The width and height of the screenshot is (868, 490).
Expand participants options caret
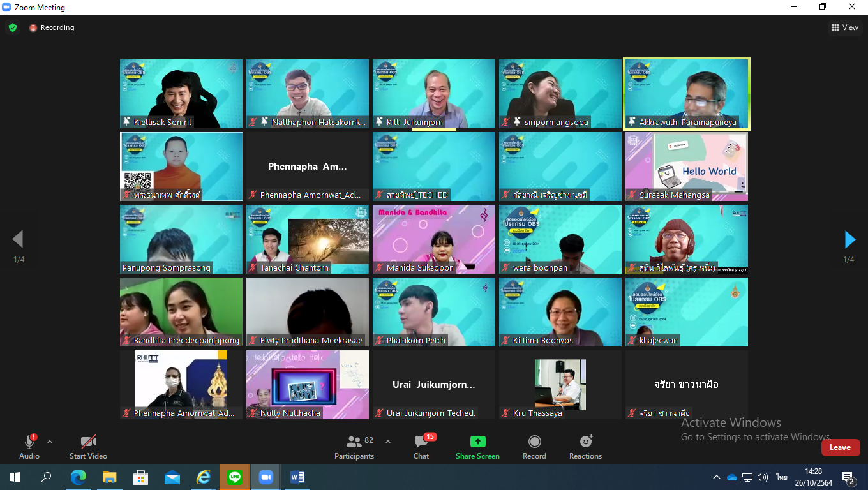pyautogui.click(x=387, y=442)
